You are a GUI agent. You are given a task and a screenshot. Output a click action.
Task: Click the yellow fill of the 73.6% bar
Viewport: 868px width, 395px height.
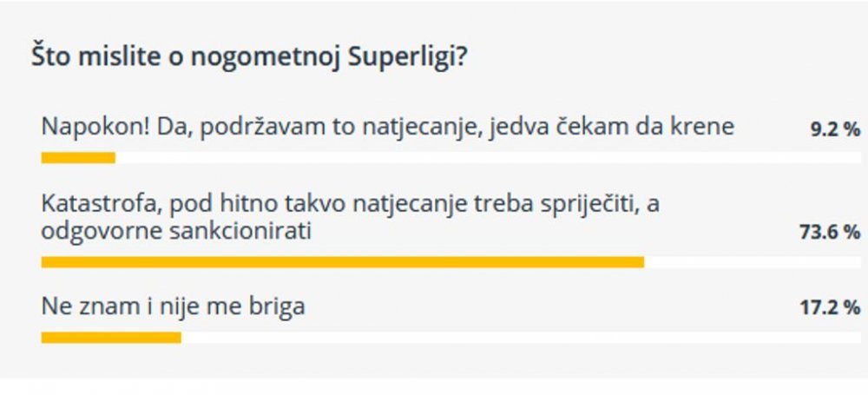(x=343, y=262)
